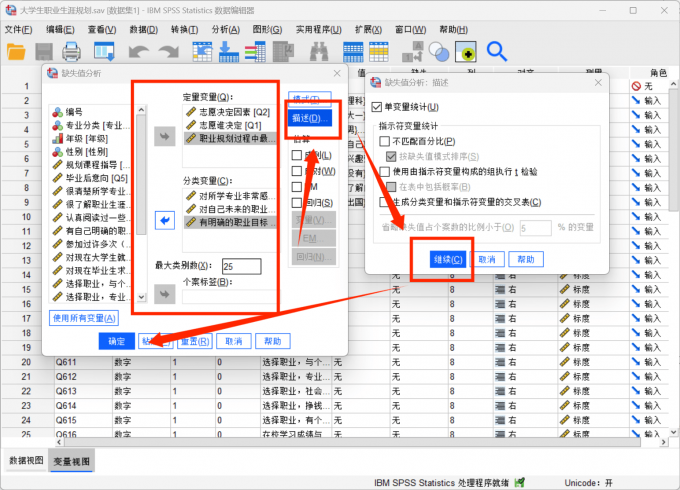
Task: Click the 最大类别数 input field
Action: pos(241,266)
